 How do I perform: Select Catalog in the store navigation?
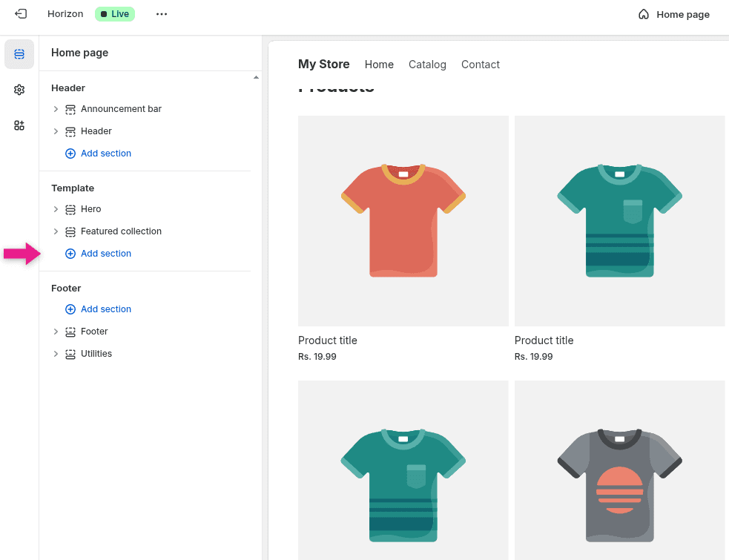pos(427,65)
